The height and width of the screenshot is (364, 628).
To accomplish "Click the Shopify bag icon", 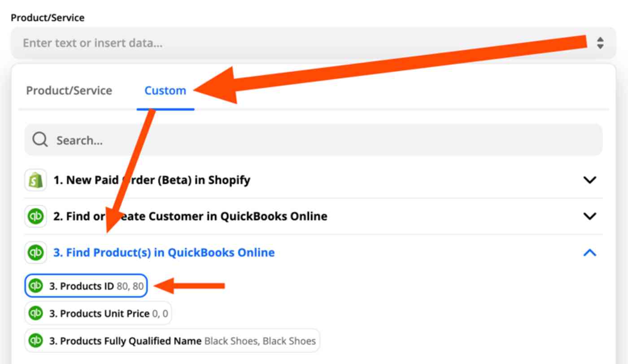I will pyautogui.click(x=35, y=180).
